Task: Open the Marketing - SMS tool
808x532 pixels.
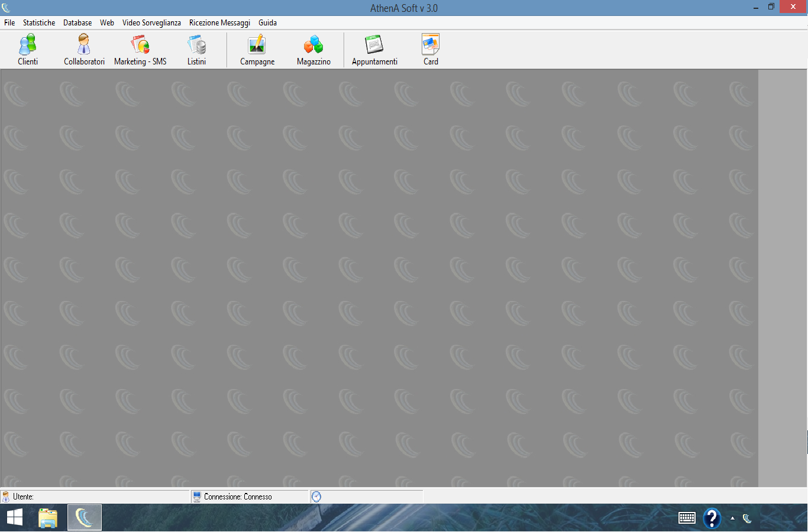Action: pos(140,50)
